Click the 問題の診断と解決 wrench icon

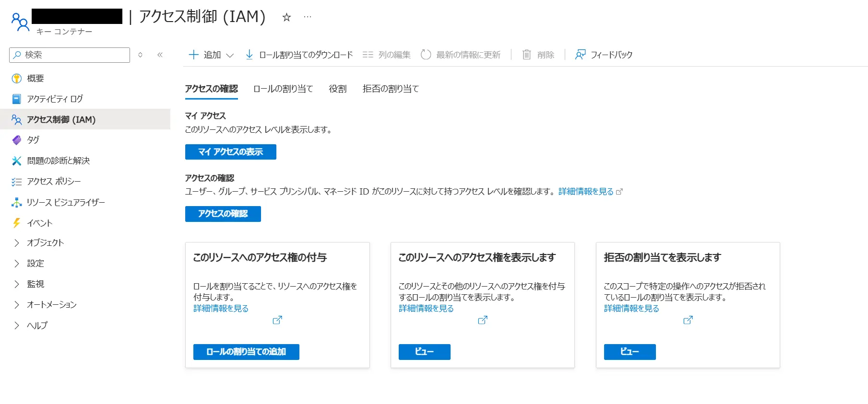17,161
